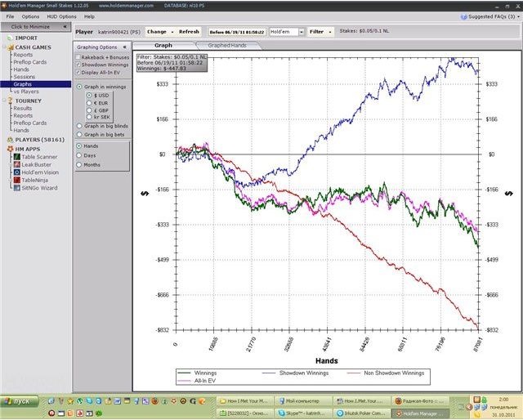The width and height of the screenshot is (523, 420).
Task: Select the Graph in big blinds option
Action: [79, 126]
